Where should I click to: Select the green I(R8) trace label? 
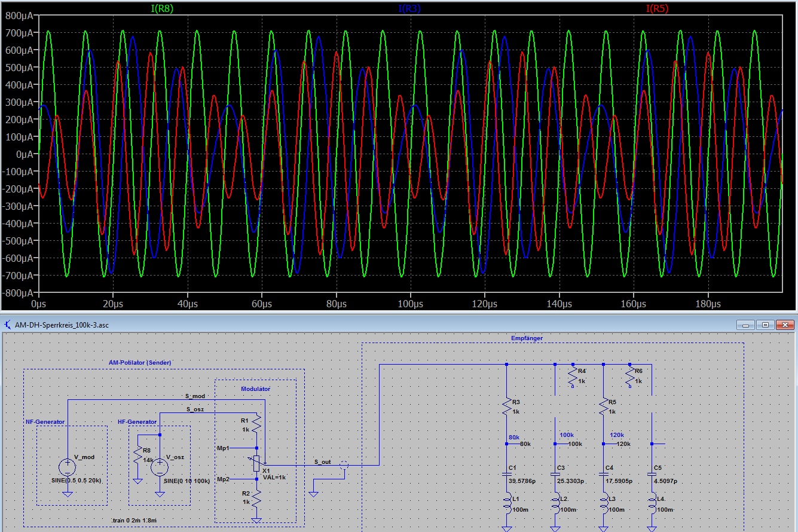[161, 8]
